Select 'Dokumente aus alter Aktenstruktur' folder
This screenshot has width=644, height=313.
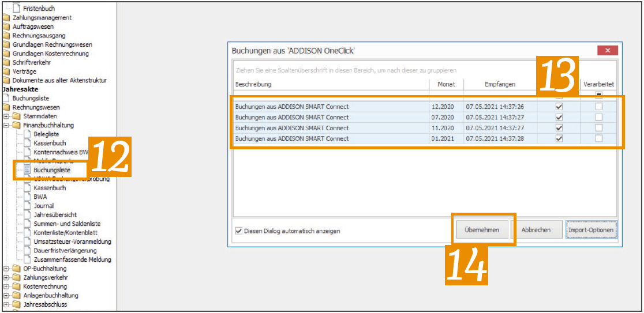point(59,80)
